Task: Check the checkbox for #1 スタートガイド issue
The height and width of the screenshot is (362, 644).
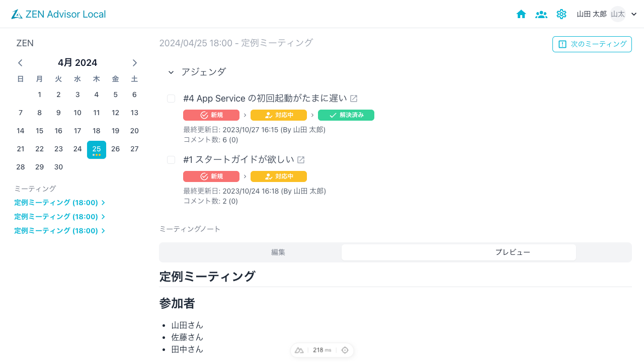Action: click(171, 160)
